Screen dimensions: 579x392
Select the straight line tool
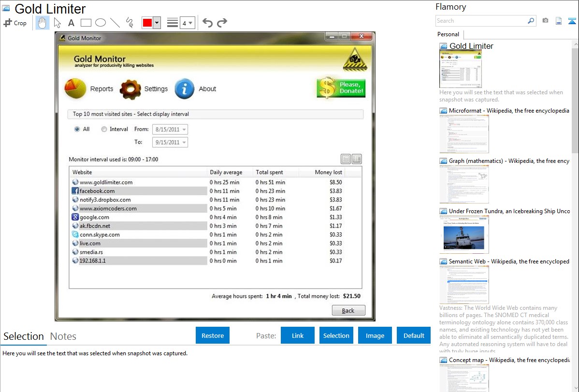[x=115, y=23]
